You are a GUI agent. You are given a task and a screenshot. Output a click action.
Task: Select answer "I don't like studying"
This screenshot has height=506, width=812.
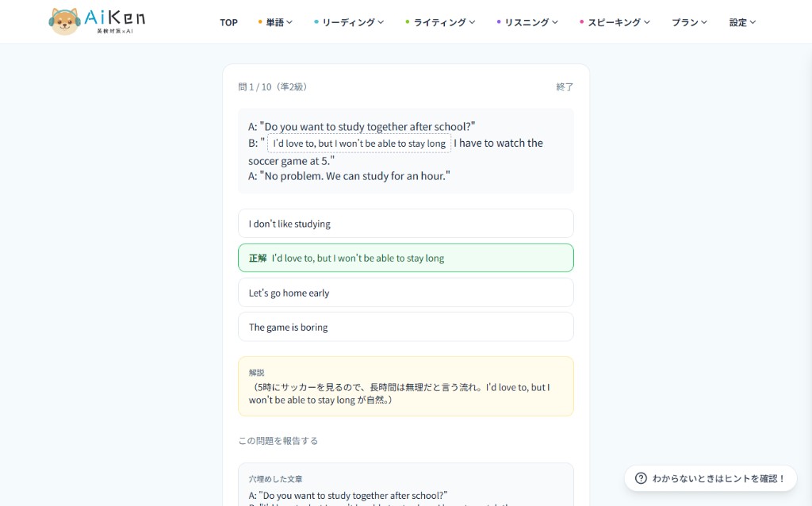coord(405,224)
